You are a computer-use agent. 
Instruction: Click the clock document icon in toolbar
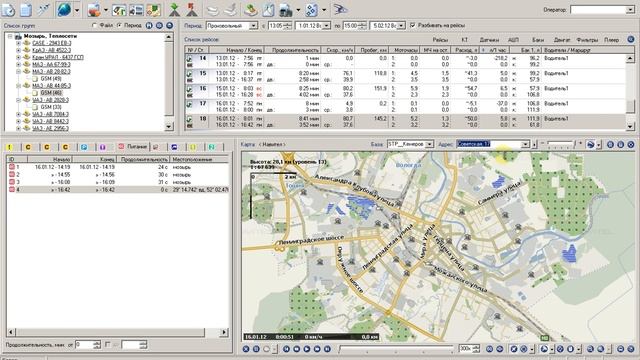click(8, 9)
